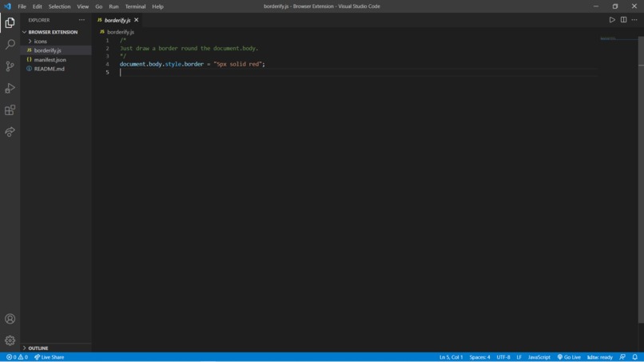Change indentation via Spaces: 4
Image resolution: width=644 pixels, height=362 pixels.
(479, 357)
